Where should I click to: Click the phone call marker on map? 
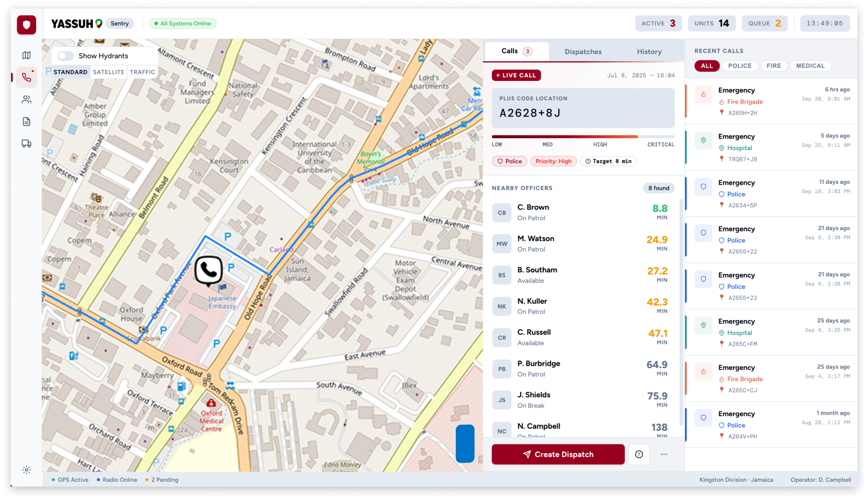209,270
